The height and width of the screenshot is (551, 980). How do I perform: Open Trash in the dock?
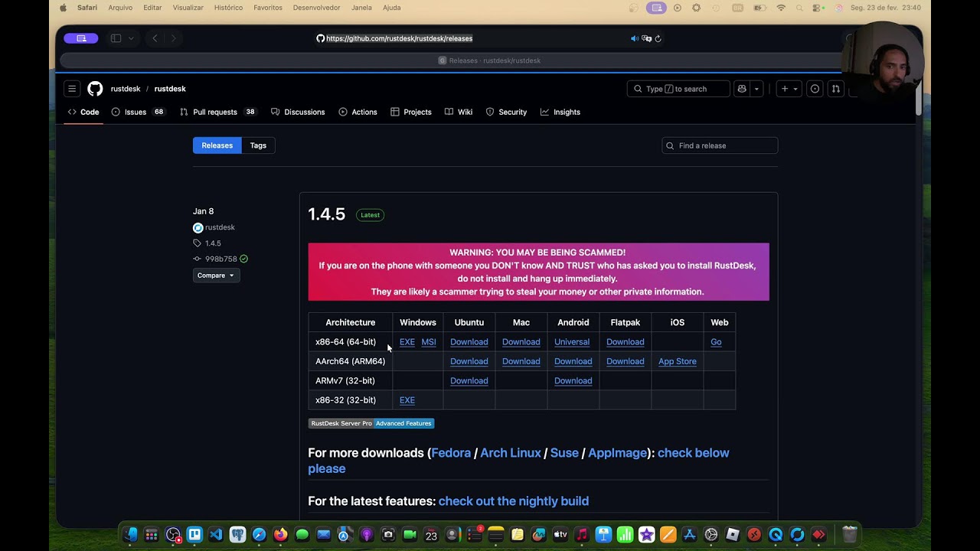point(849,535)
